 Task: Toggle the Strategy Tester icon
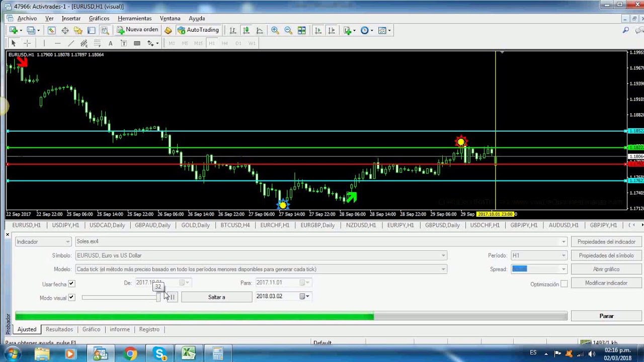pyautogui.click(x=105, y=30)
